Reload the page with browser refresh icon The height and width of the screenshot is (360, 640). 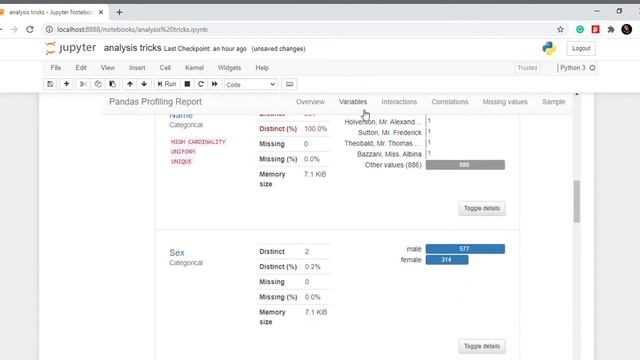[x=30, y=29]
